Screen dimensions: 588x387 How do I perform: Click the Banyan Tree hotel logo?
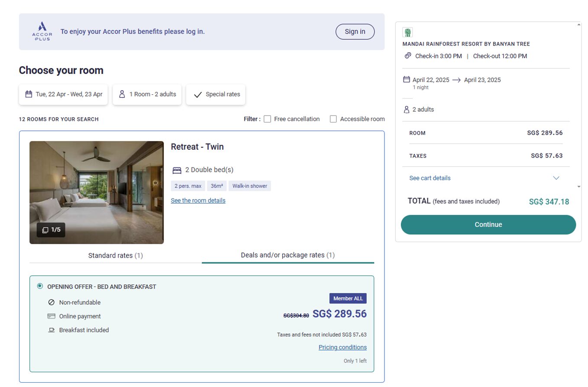click(407, 32)
